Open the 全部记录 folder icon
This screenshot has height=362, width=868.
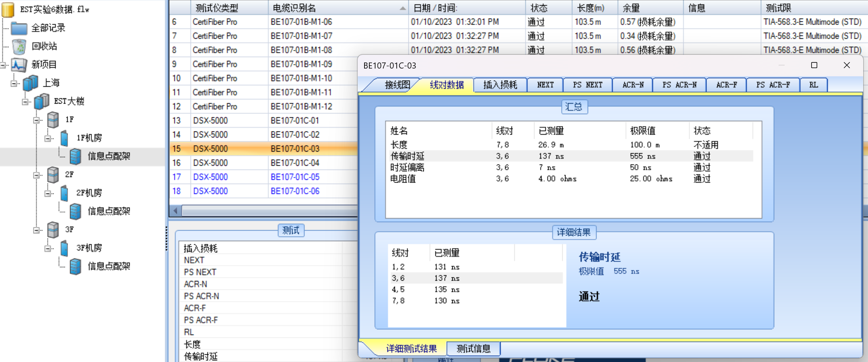(x=19, y=28)
